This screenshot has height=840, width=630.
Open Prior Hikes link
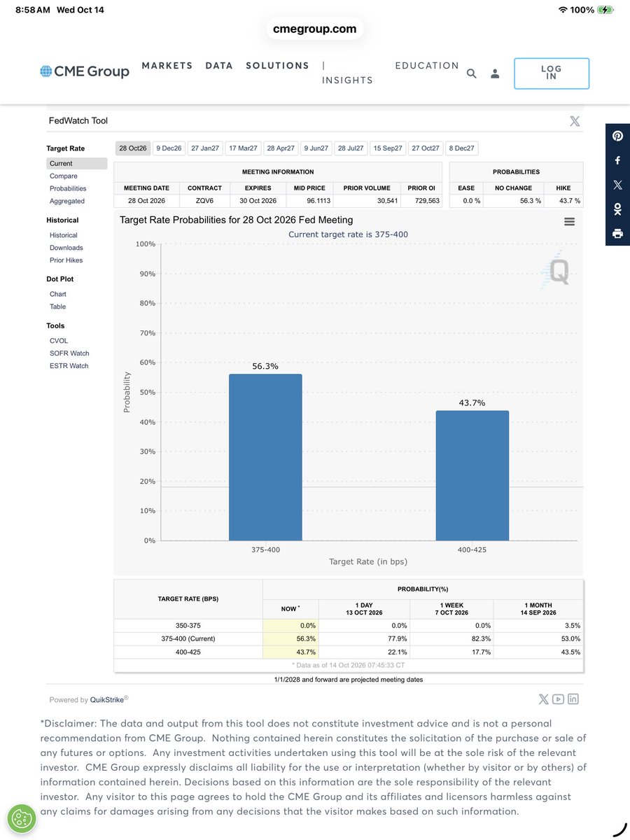point(66,261)
